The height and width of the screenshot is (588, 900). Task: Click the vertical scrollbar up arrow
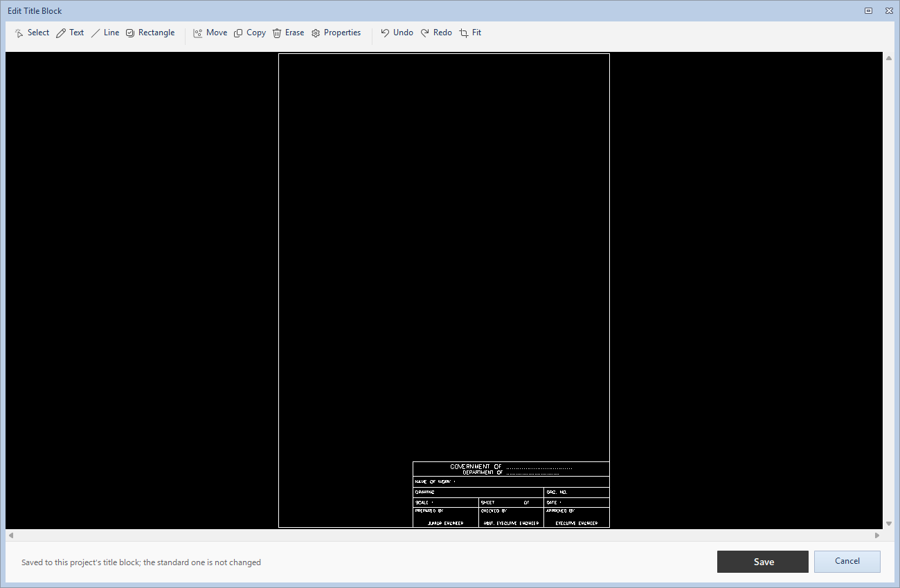889,58
